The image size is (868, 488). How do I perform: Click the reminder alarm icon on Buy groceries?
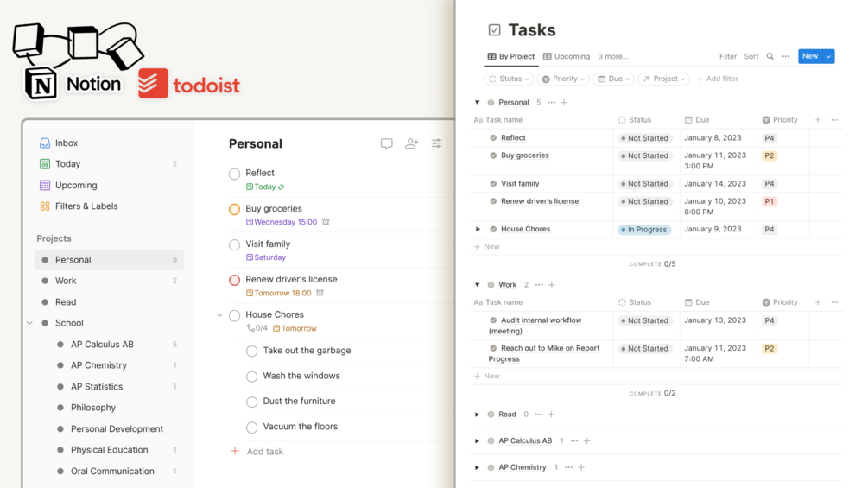point(326,222)
